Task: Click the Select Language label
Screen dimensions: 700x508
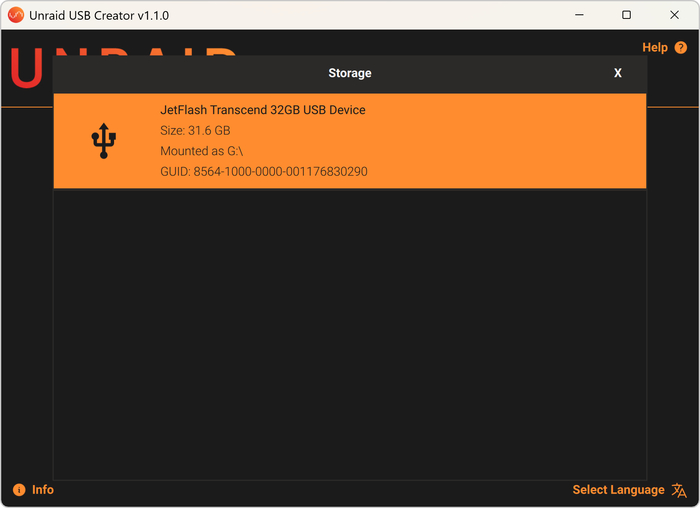Action: tap(618, 490)
